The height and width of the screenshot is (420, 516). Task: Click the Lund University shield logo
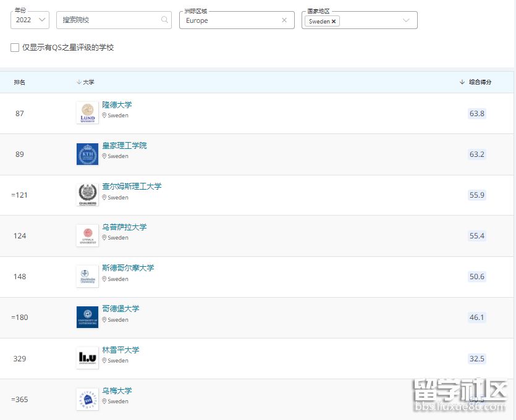[x=87, y=113]
